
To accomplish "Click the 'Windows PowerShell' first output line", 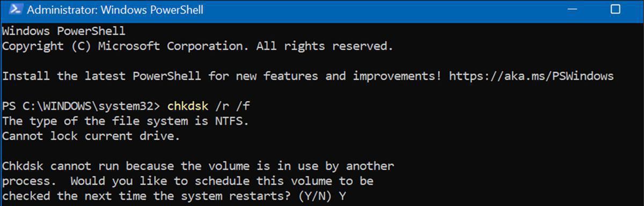I will [64, 31].
